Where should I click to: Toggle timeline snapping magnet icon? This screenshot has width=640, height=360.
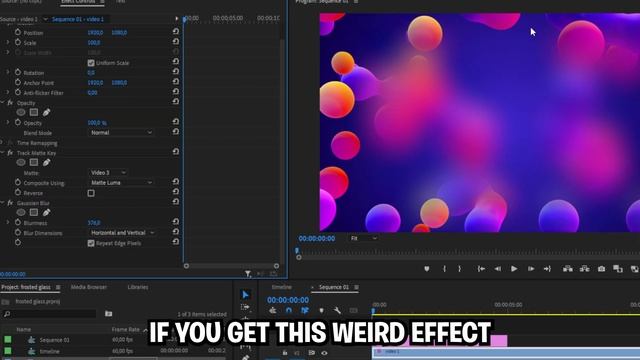point(289,311)
